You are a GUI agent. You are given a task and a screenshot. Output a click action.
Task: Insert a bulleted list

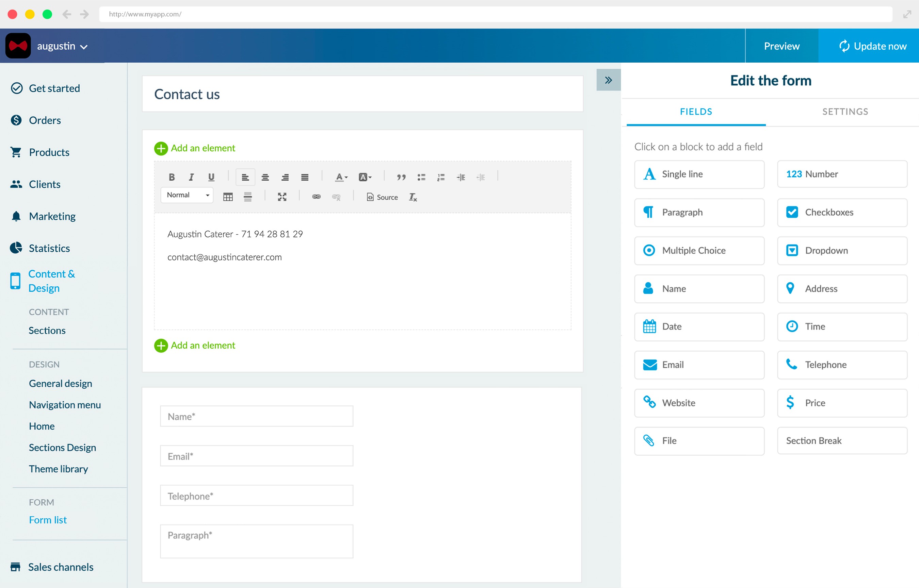[421, 177]
